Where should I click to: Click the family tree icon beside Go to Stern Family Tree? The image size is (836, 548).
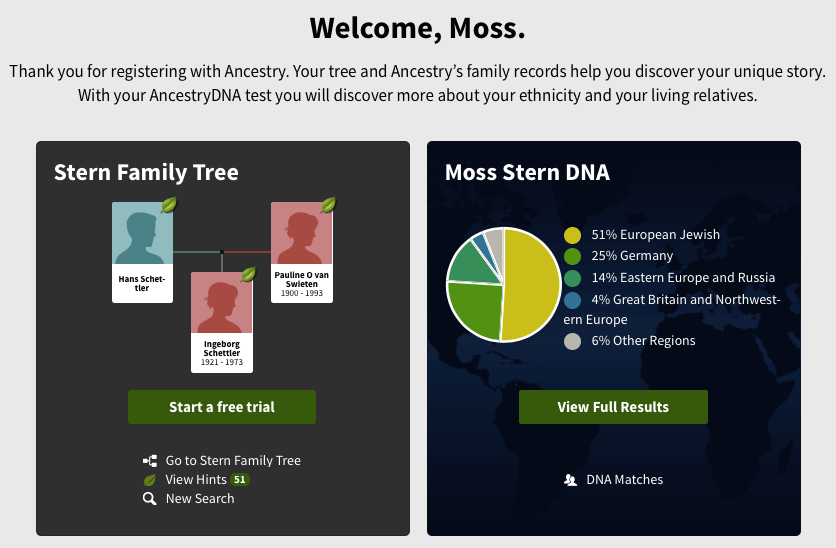[x=150, y=461]
